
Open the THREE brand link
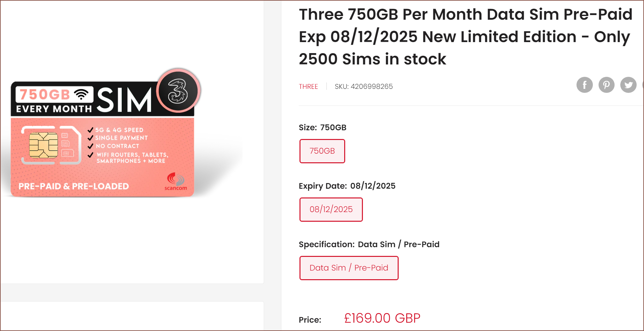pyautogui.click(x=308, y=87)
